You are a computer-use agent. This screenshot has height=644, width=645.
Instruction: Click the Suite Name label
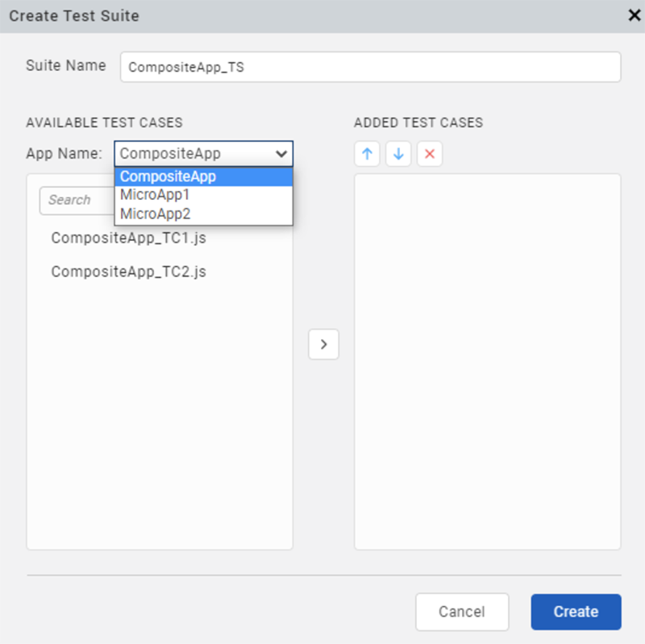click(65, 65)
